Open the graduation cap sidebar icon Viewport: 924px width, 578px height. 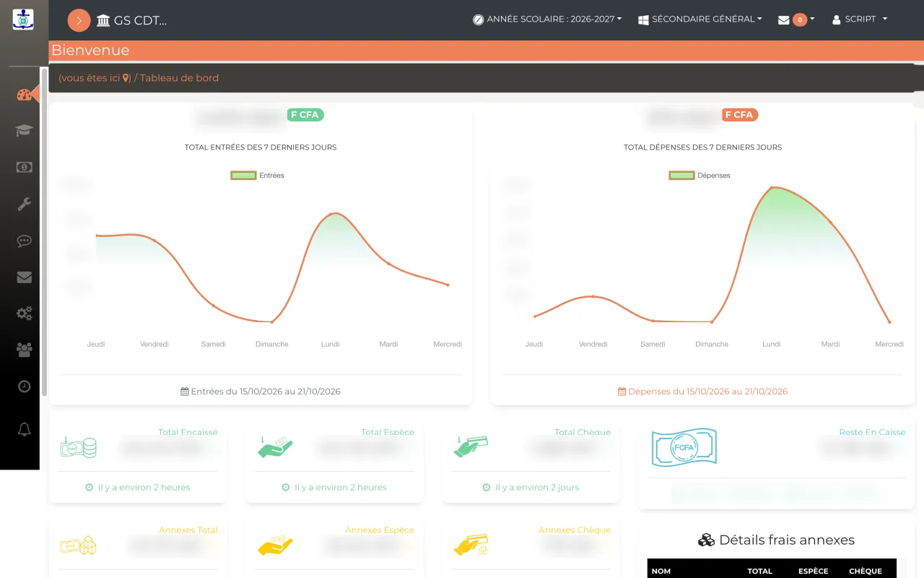[24, 131]
